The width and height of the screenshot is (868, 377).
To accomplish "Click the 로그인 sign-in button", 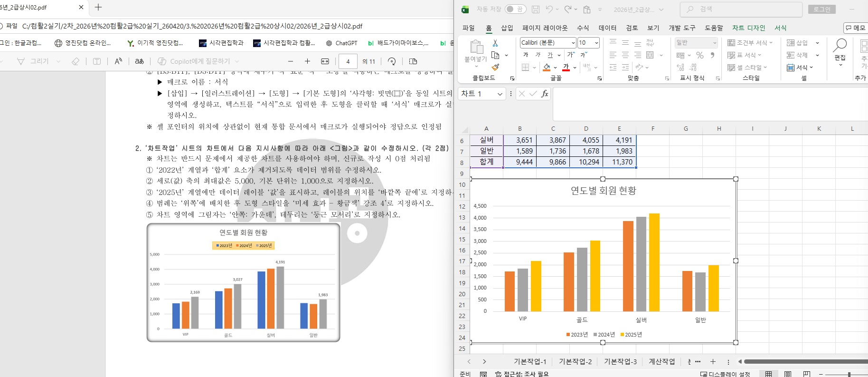I will coord(822,9).
